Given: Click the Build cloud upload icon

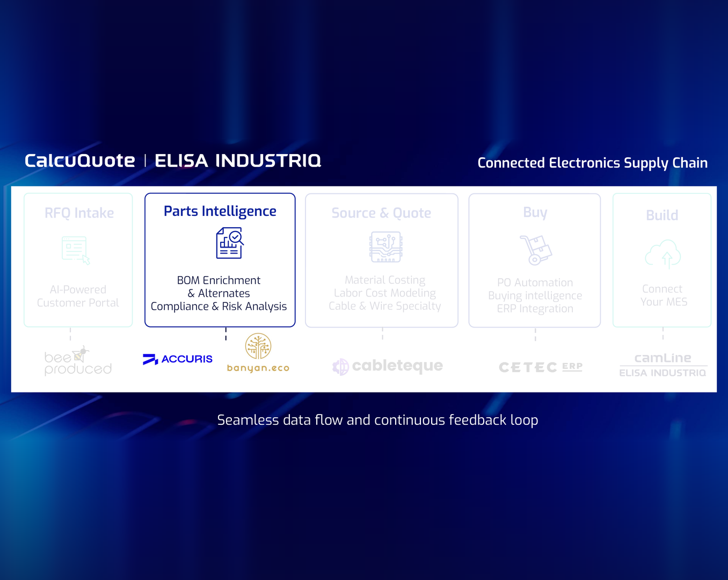Looking at the screenshot, I should pyautogui.click(x=663, y=254).
